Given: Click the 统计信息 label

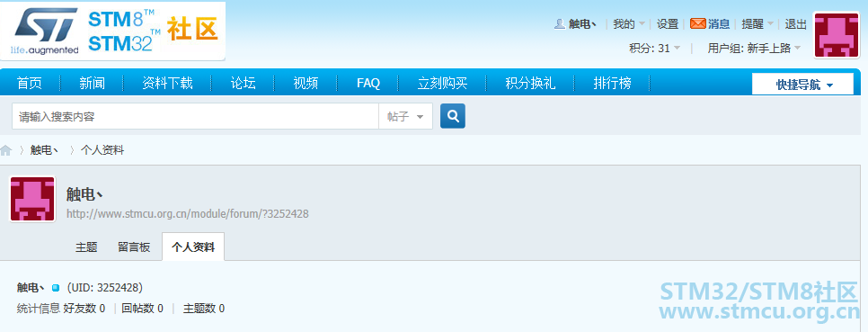Looking at the screenshot, I should [x=39, y=309].
